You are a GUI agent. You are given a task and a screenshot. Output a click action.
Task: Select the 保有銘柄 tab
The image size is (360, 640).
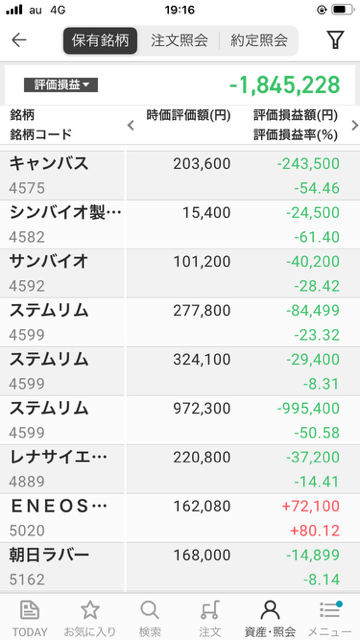click(x=100, y=40)
